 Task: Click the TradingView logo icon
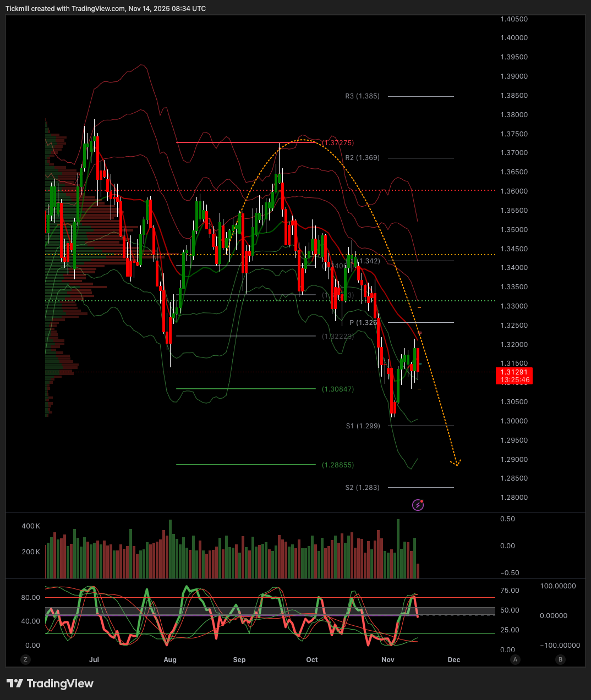(15, 684)
